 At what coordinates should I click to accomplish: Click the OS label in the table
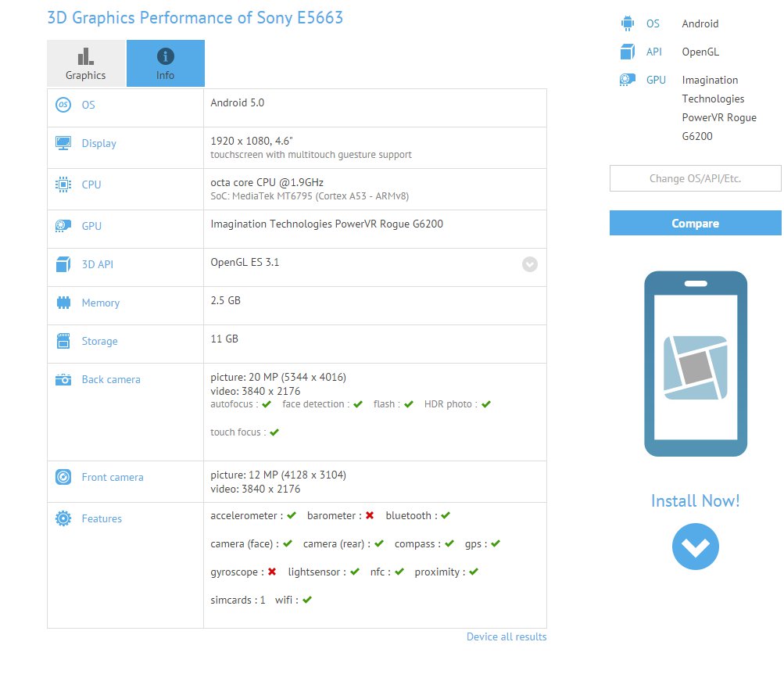click(88, 105)
